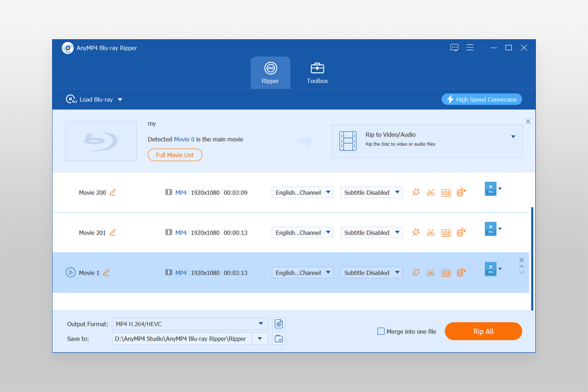588x392 pixels.
Task: Open the feedback chat icon in title bar
Action: 454,48
